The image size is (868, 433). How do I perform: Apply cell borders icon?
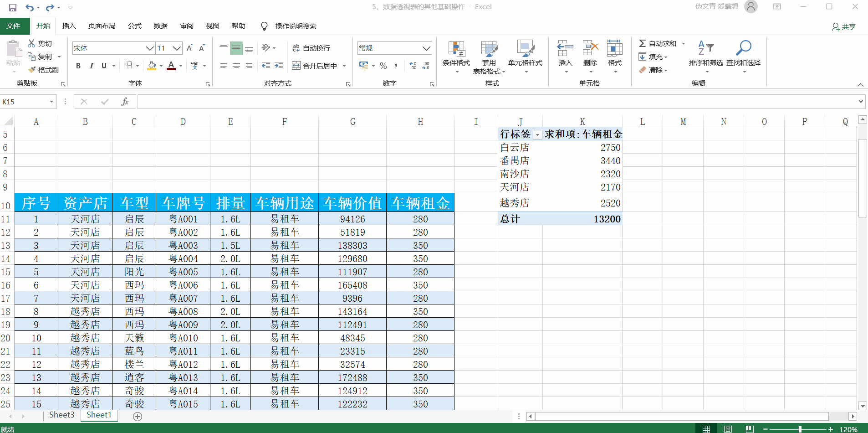(128, 66)
